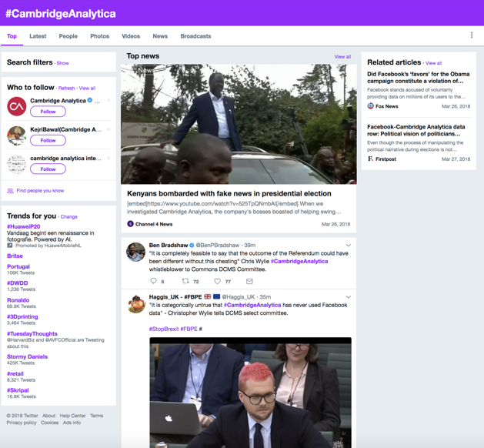This screenshot has width=484, height=448.
Task: Open the Help Center footer link
Action: click(72, 416)
